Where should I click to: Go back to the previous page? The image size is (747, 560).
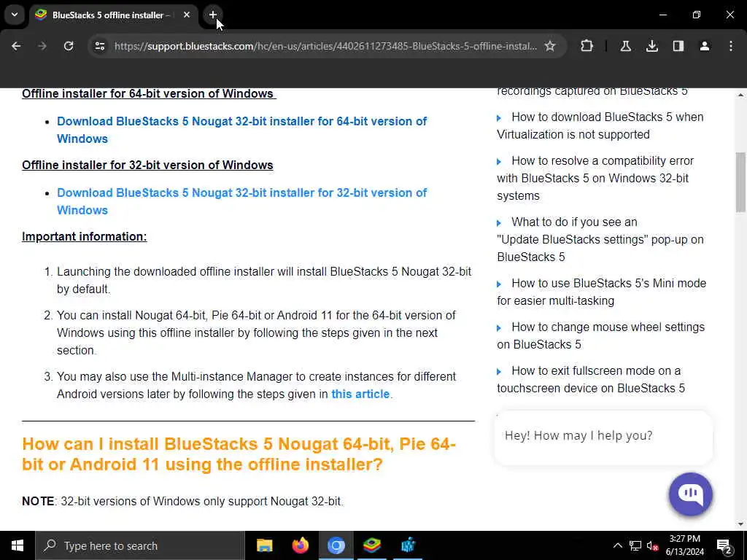[16, 46]
